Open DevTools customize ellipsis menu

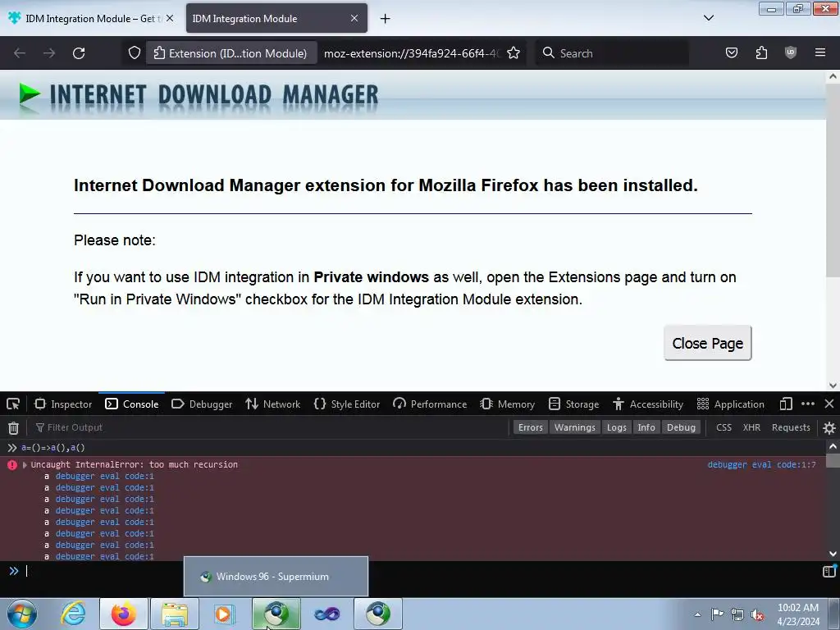click(808, 404)
